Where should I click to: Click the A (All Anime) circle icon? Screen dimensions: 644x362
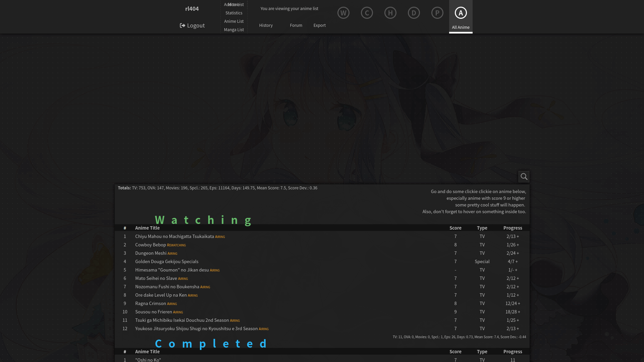[461, 13]
